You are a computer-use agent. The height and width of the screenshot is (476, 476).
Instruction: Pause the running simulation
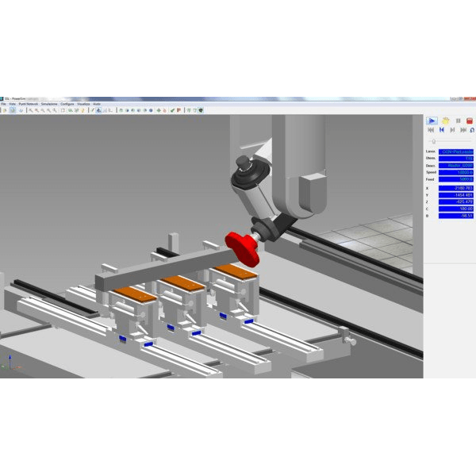click(x=458, y=121)
